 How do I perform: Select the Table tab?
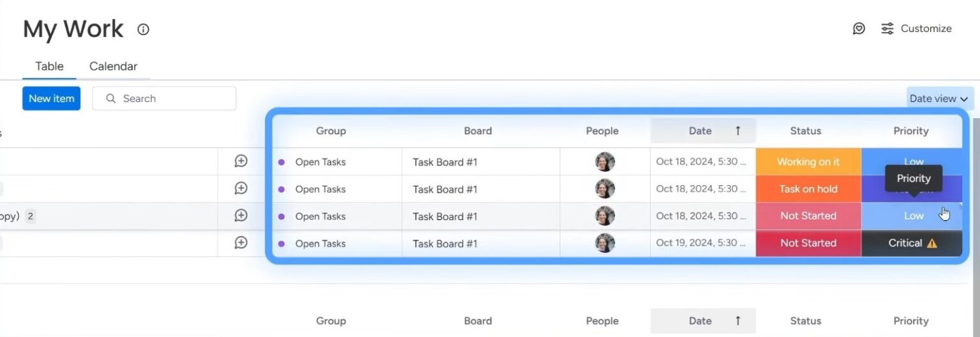(49, 66)
